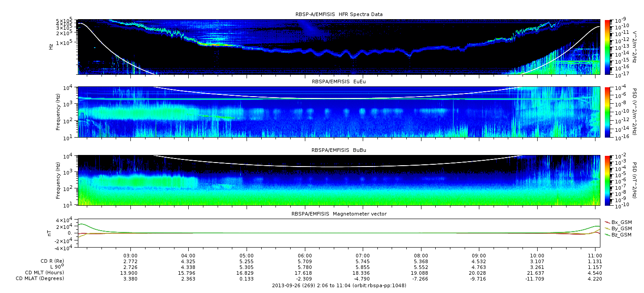This screenshot has width=644, height=293.
Task: Select the RBSPA/EMFISIS BuBu panel title
Action: coord(339,151)
